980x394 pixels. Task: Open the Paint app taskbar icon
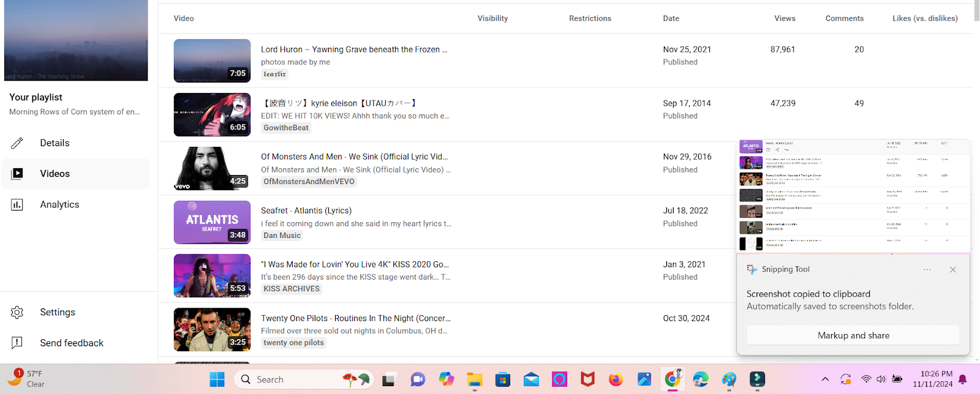[729, 379]
